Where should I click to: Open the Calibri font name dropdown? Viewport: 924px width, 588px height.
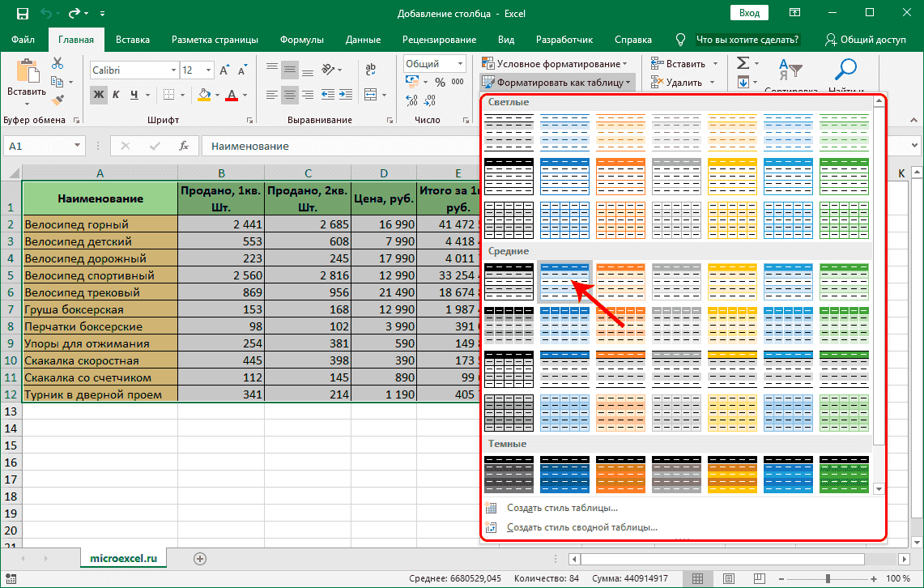pyautogui.click(x=172, y=68)
